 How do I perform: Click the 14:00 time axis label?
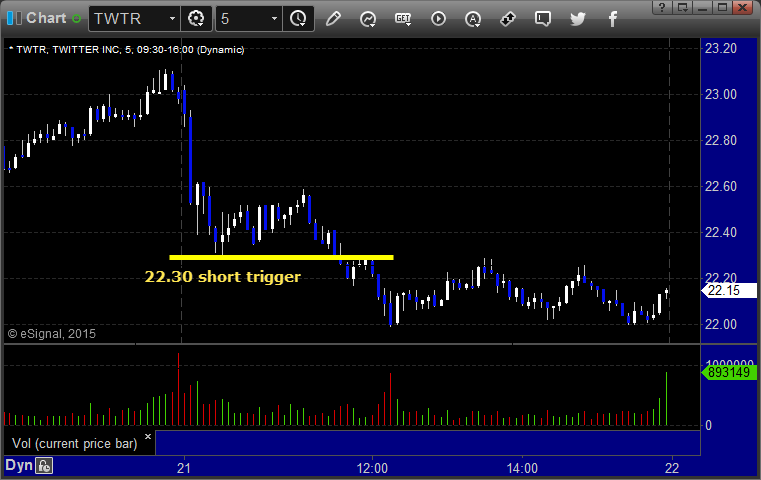point(522,468)
